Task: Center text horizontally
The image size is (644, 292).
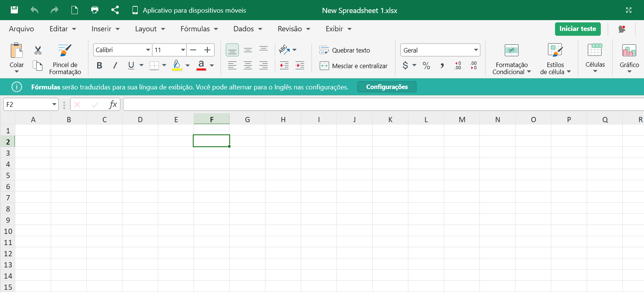Action: click(248, 66)
